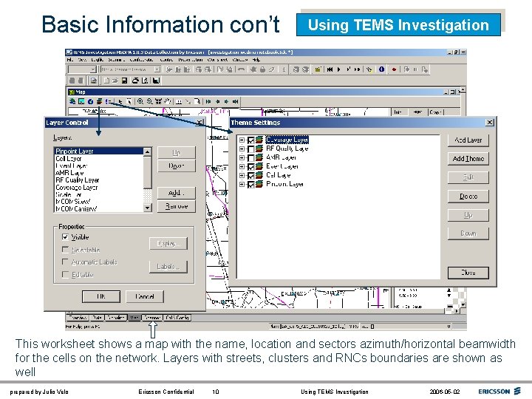Uncheck the Event Layer checkbox in Theme Settings
This screenshot has height=399, width=532.
[x=250, y=166]
